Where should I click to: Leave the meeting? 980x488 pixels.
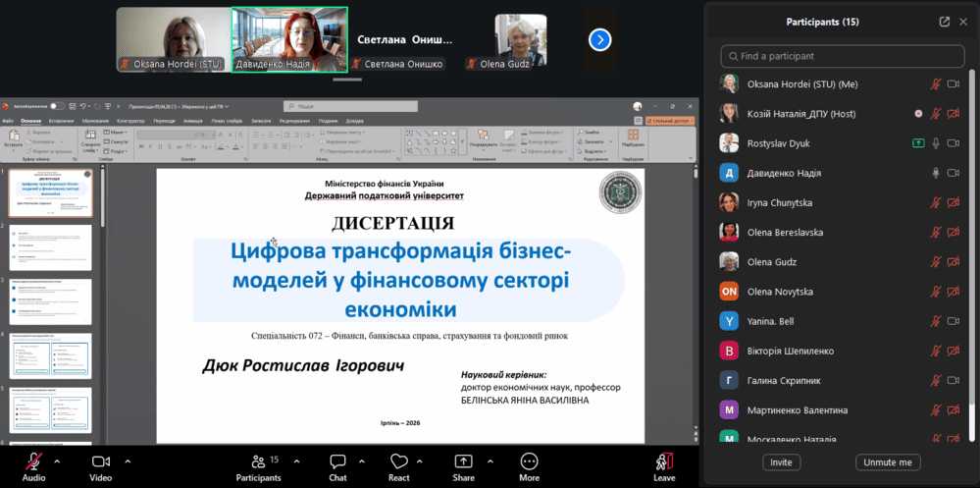[664, 467]
